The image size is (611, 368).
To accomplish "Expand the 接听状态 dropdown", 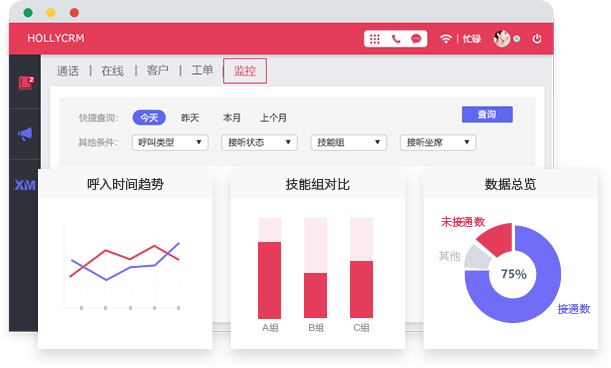I will (260, 142).
